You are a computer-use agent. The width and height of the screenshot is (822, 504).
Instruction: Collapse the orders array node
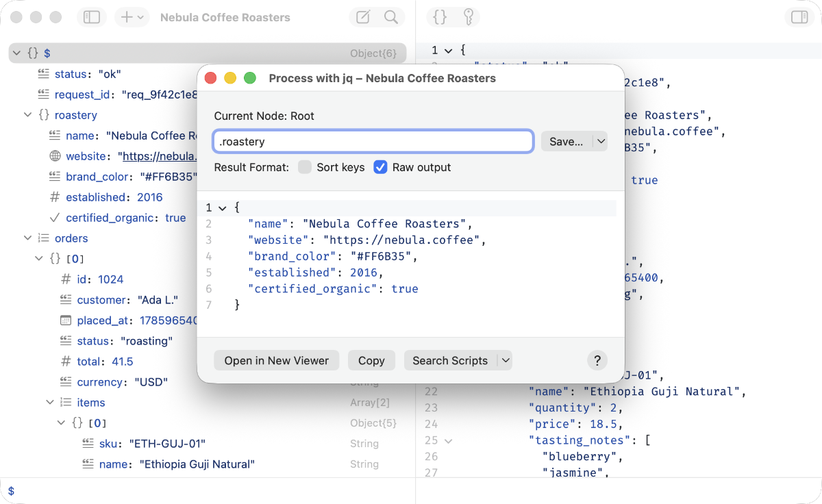tap(27, 238)
